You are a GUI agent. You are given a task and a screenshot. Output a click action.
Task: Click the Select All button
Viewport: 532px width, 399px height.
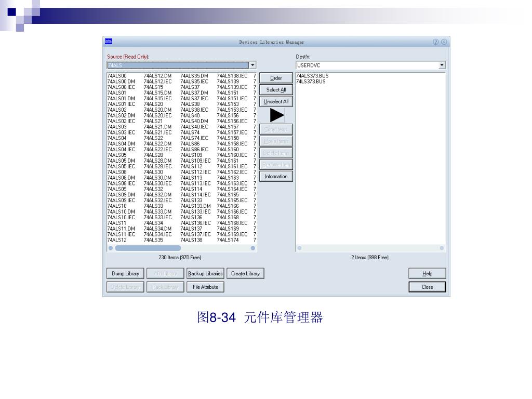[x=276, y=90]
